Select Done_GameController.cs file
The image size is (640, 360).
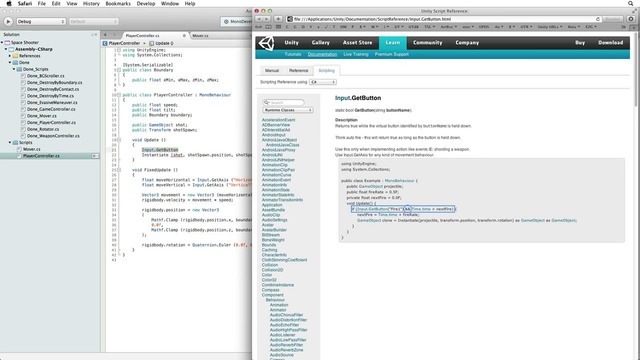51,109
